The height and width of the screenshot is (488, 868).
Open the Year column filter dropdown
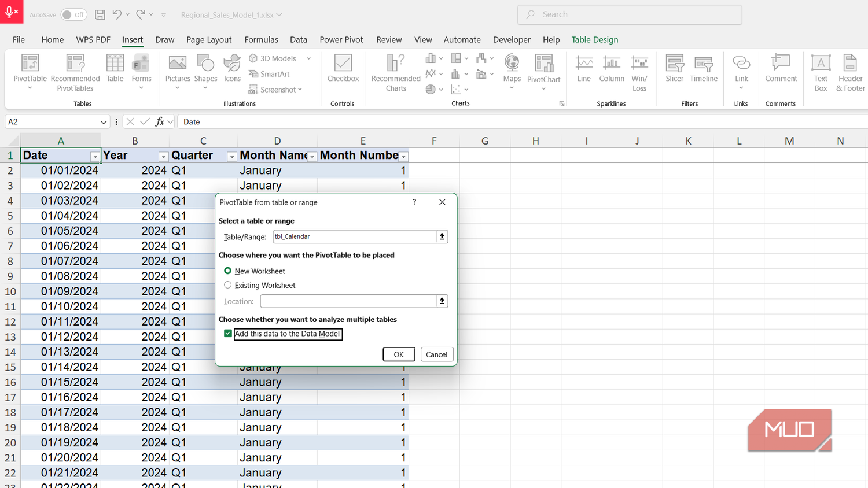point(163,157)
